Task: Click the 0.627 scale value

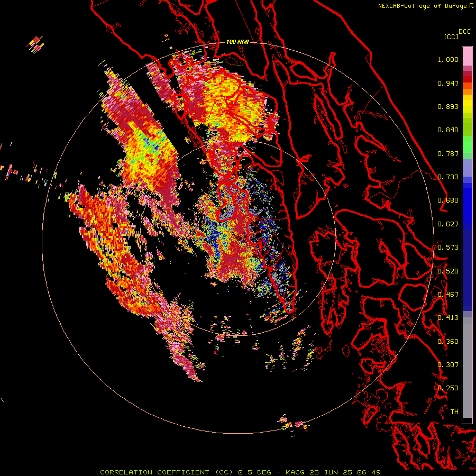Action: click(x=448, y=224)
